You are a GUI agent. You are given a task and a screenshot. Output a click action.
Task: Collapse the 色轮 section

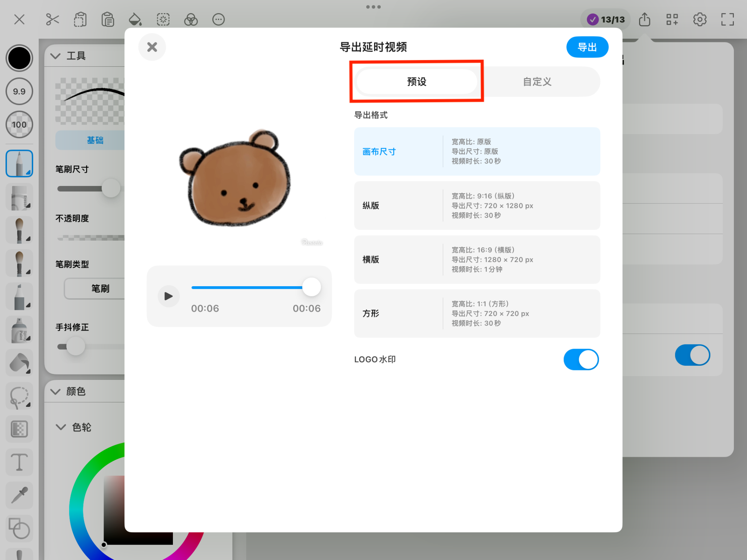tap(61, 427)
